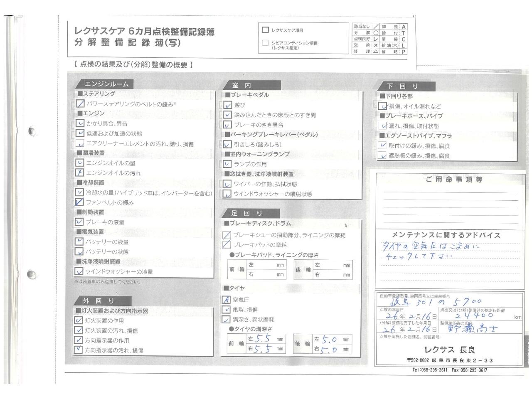Mark the エンジンオイルの汚れ checkbox

click(79, 172)
